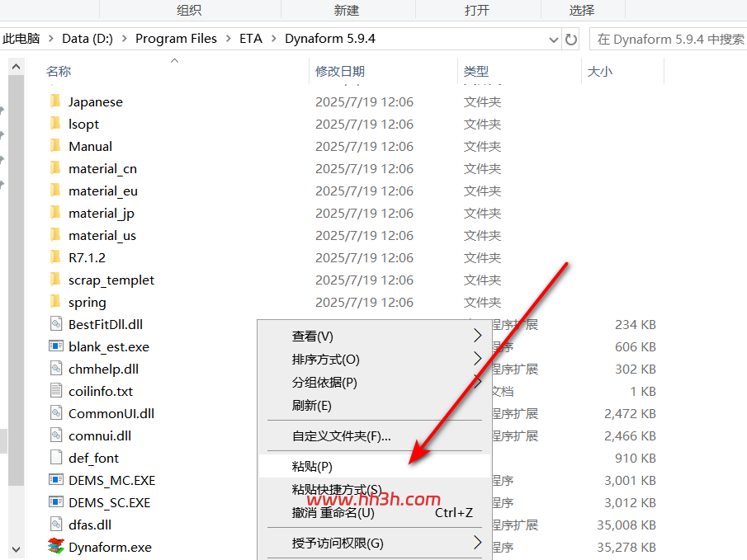Viewport: 747px width, 560px height.
Task: Click the material_eu folder icon
Action: [x=56, y=191]
